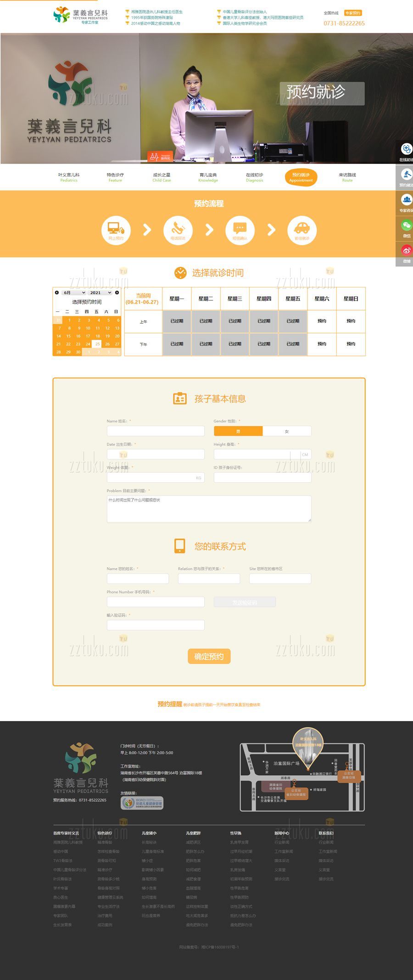Open Weibo from the side floating bar
This screenshot has width=413, height=980.
(406, 253)
